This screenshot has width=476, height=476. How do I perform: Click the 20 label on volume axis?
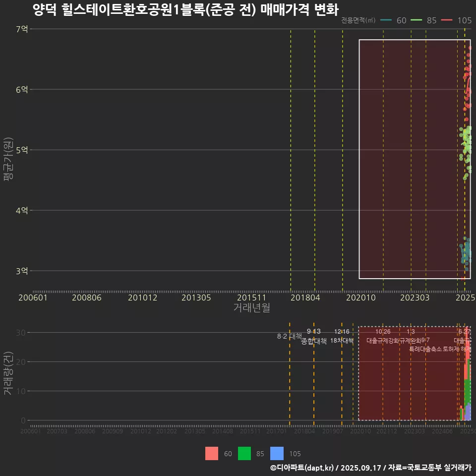click(21, 362)
